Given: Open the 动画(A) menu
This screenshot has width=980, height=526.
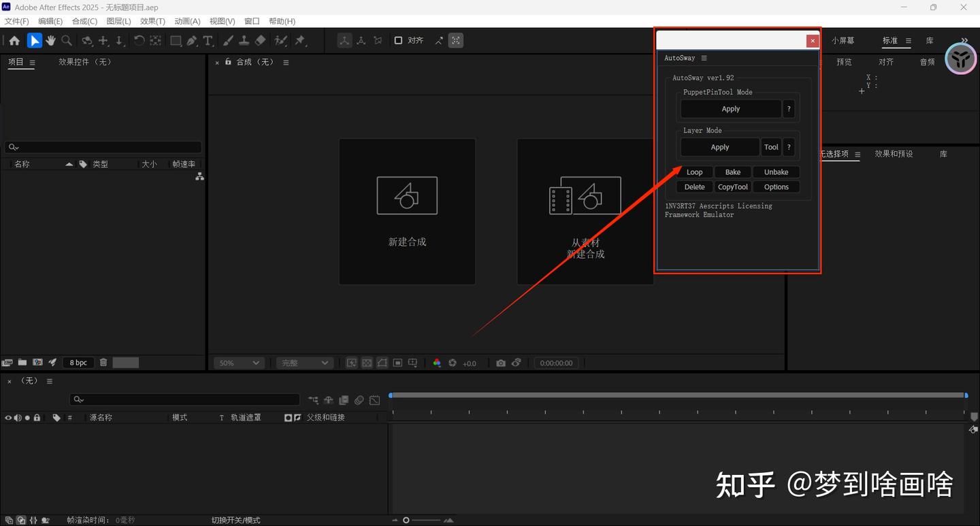Looking at the screenshot, I should coord(187,21).
